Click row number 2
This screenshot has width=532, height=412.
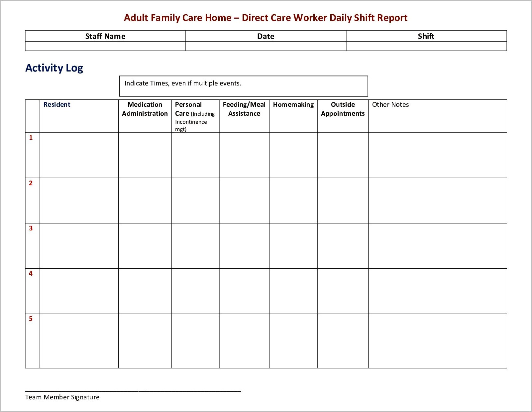31,183
